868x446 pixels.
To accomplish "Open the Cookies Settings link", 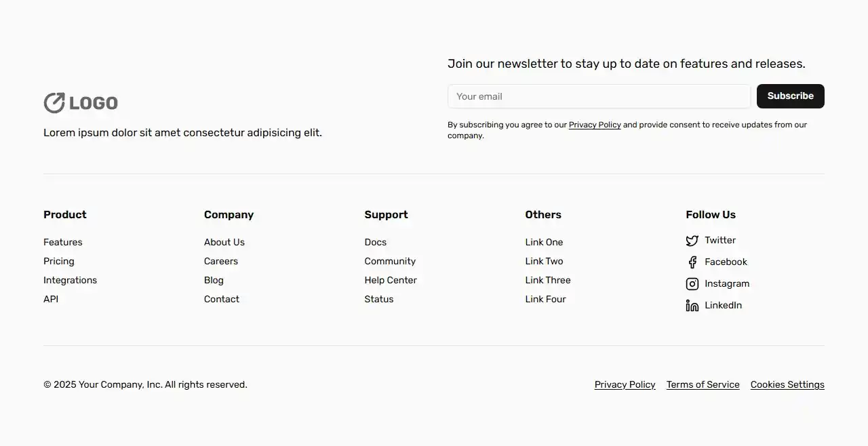I will coord(787,384).
